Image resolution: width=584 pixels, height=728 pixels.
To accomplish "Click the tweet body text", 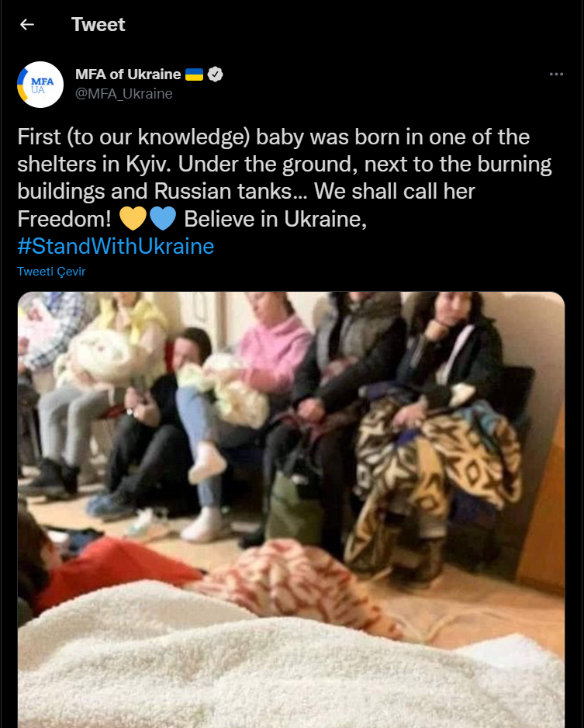I will coord(285,191).
